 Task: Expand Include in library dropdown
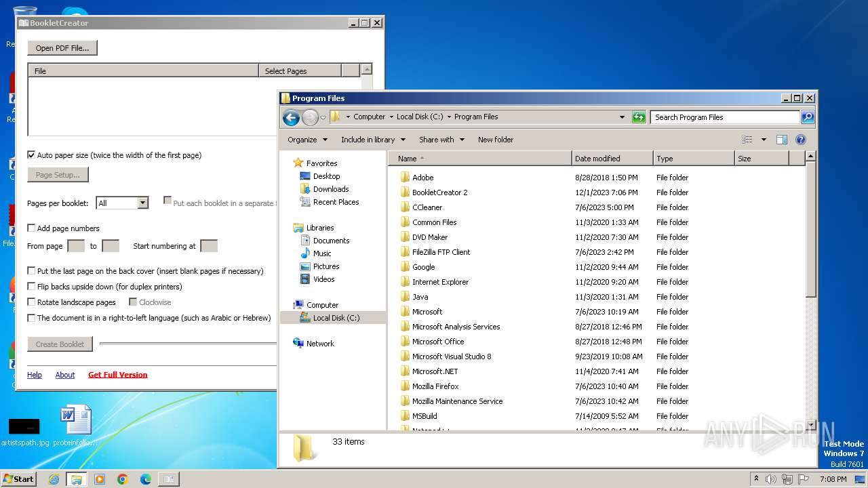point(373,140)
